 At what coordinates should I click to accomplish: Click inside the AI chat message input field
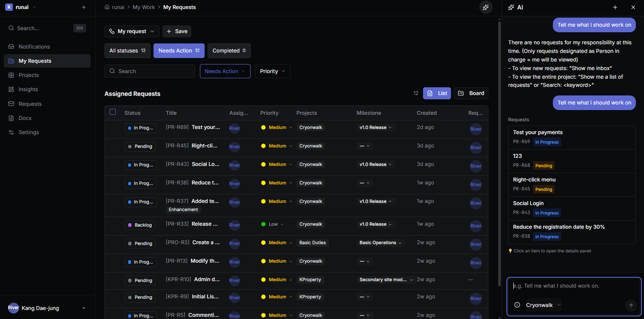[x=572, y=285]
